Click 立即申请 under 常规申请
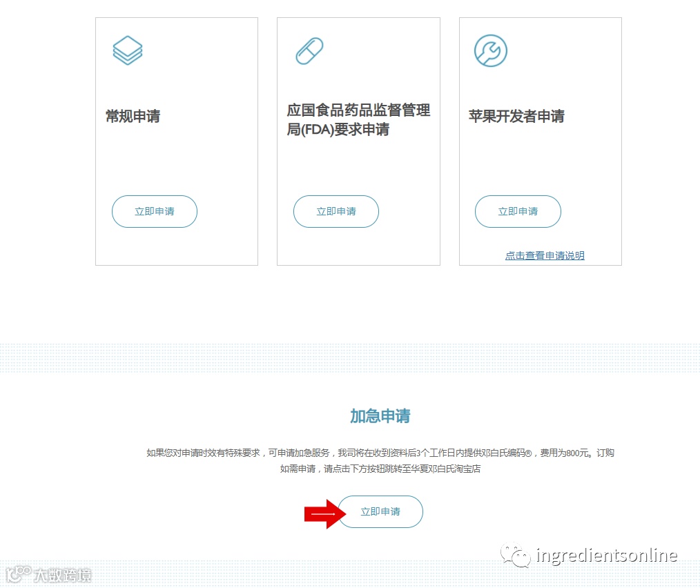 pyautogui.click(x=155, y=211)
